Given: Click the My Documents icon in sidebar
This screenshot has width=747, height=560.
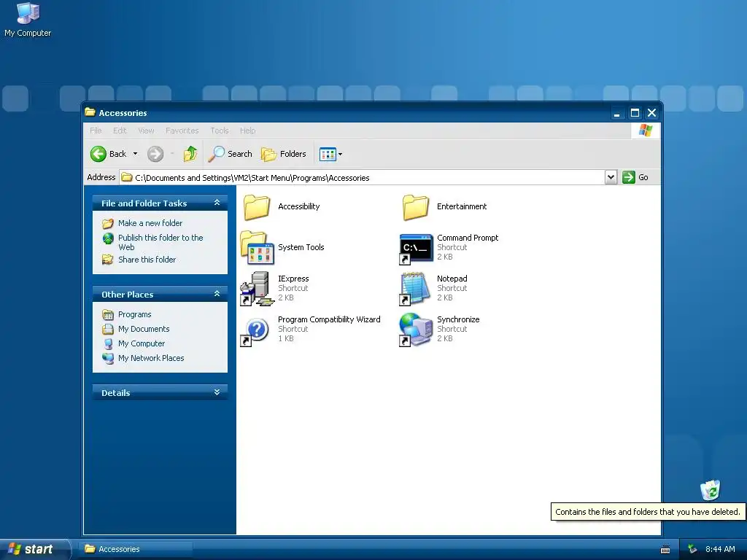Looking at the screenshot, I should tap(108, 329).
